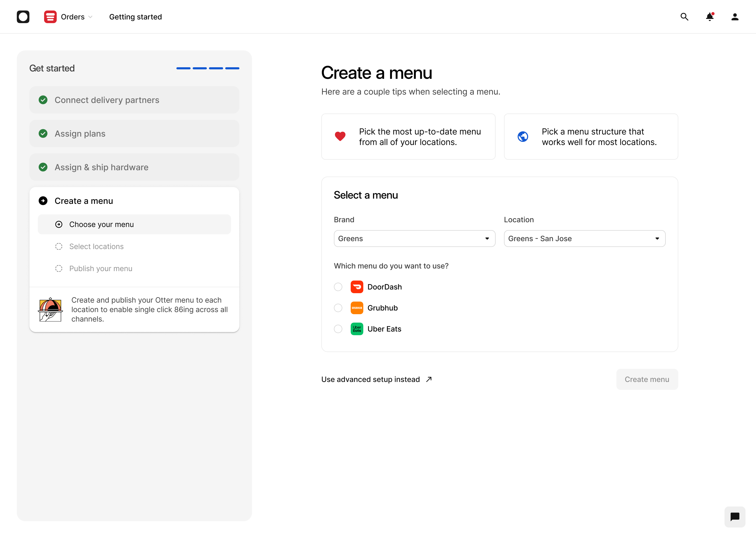Viewport: 756px width, 538px height.
Task: Open the chat support bubble icon
Action: click(x=734, y=516)
